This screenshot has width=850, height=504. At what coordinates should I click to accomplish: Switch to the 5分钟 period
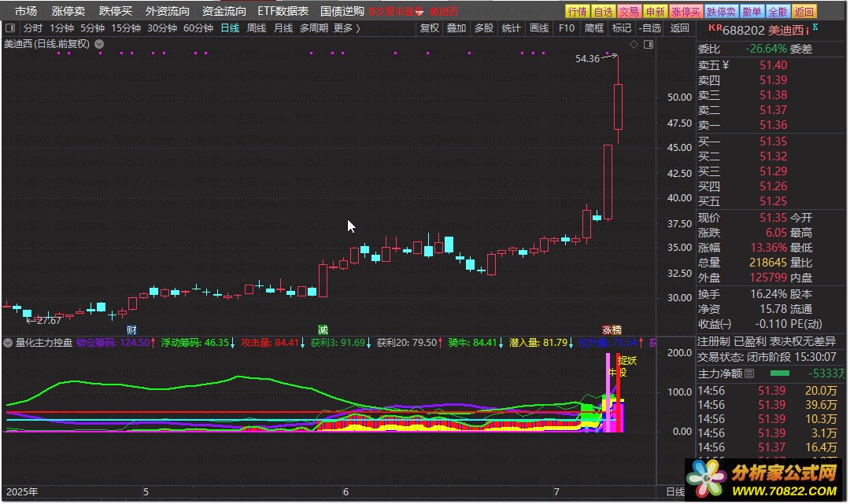pyautogui.click(x=92, y=28)
